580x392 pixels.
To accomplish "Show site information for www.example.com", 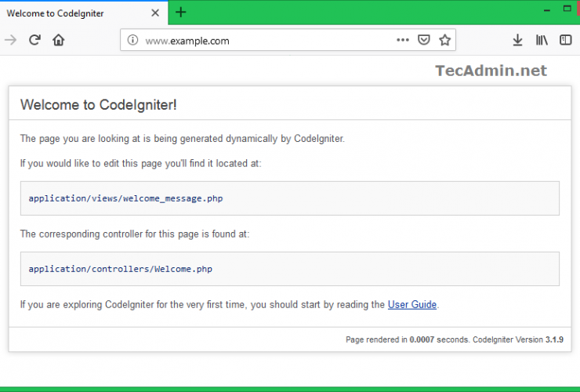I will tap(132, 40).
